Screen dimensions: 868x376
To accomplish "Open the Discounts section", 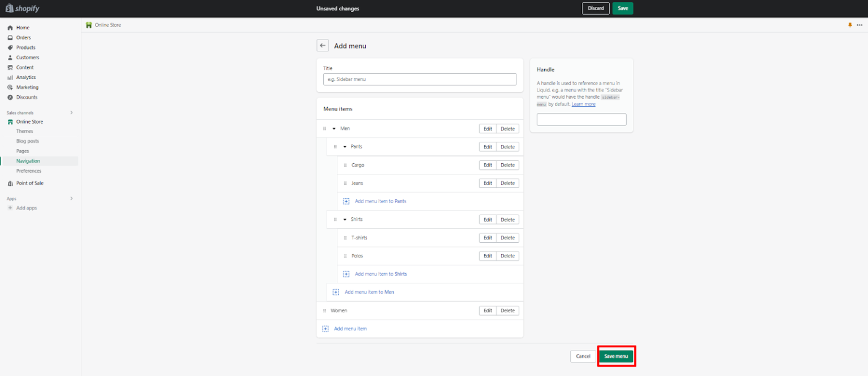I will (10, 97).
